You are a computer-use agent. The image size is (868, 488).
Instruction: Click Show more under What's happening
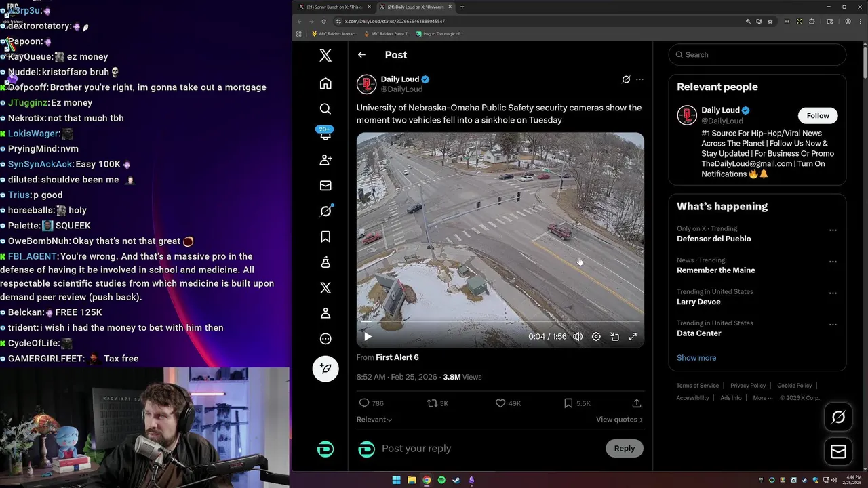[x=696, y=358]
